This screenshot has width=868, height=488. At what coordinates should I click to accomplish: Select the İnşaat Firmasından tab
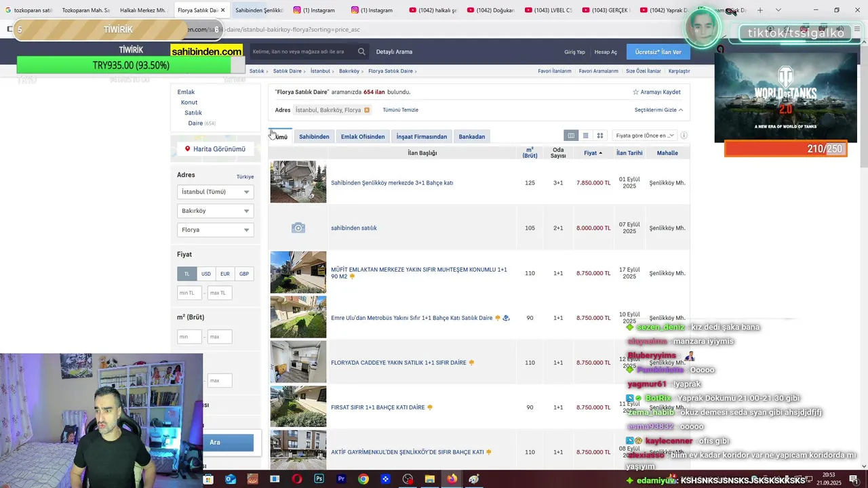(x=422, y=136)
